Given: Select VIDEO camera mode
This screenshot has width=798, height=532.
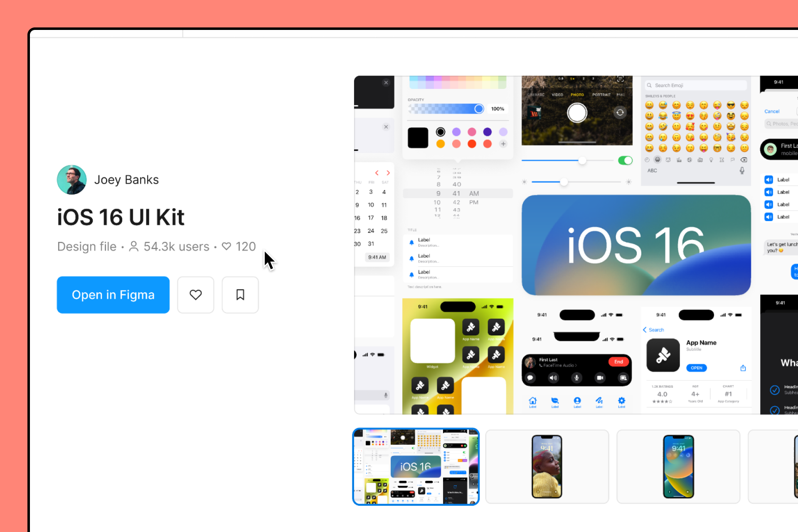Looking at the screenshot, I should [x=557, y=95].
